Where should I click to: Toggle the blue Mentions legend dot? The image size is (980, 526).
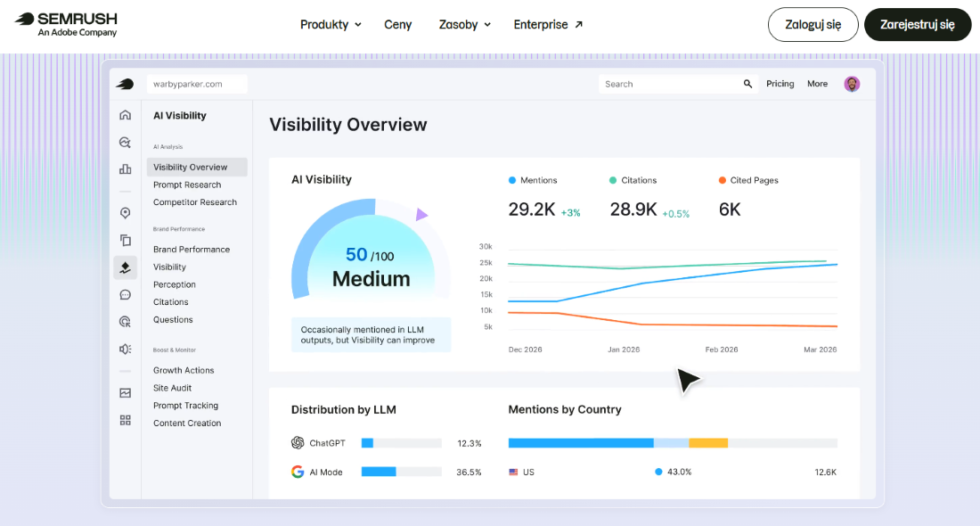512,180
